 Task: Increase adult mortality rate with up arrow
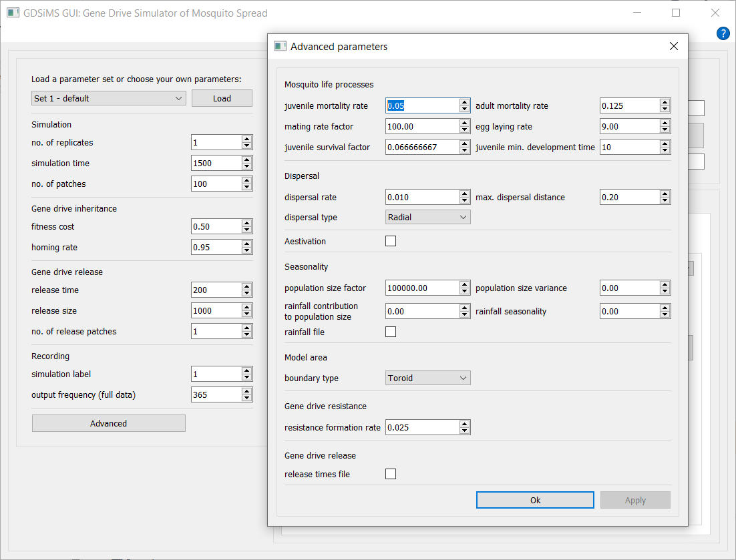point(665,102)
